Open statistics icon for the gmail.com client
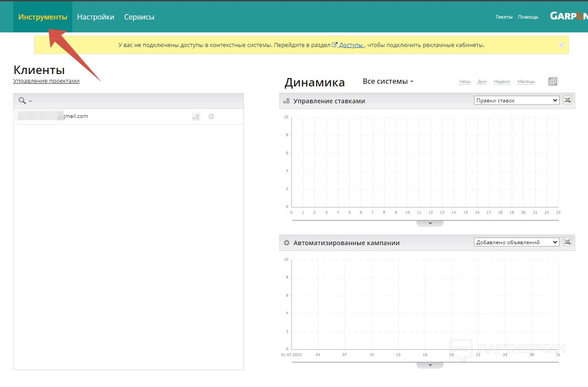Screen dimensions: 588x387 point(196,117)
